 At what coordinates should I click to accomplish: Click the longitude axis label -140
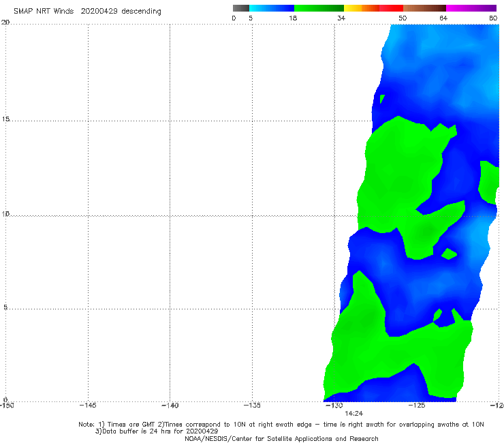coord(170,406)
